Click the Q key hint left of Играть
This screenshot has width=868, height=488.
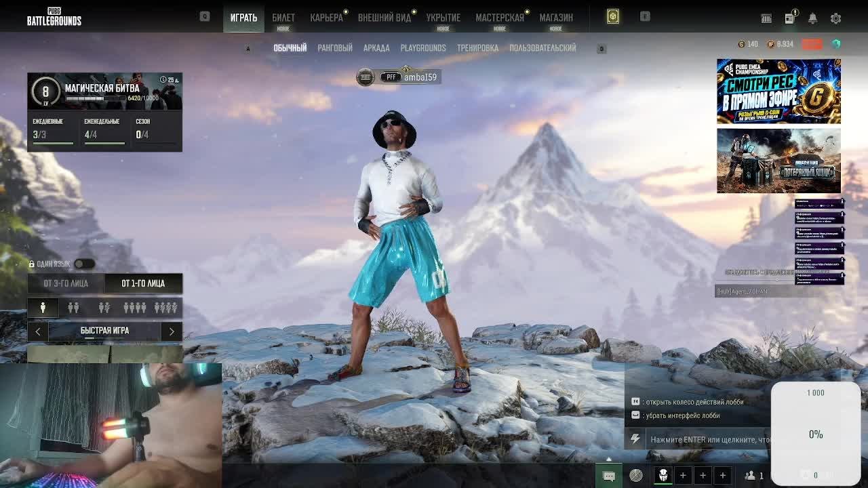coord(205,16)
